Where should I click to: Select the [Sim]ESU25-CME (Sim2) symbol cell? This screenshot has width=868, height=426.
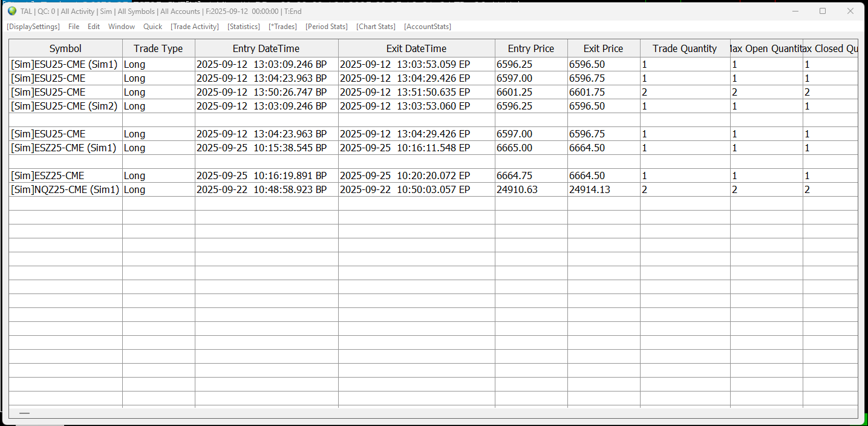[x=65, y=106]
